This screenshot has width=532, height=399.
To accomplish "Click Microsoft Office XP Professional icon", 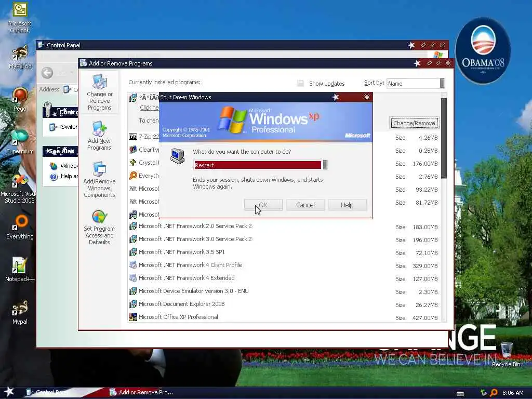I will (x=133, y=317).
